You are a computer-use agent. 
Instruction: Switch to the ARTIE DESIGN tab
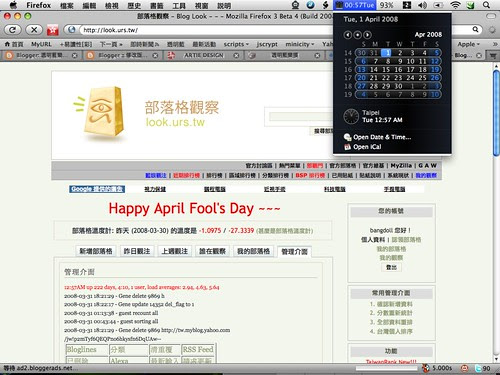(204, 55)
